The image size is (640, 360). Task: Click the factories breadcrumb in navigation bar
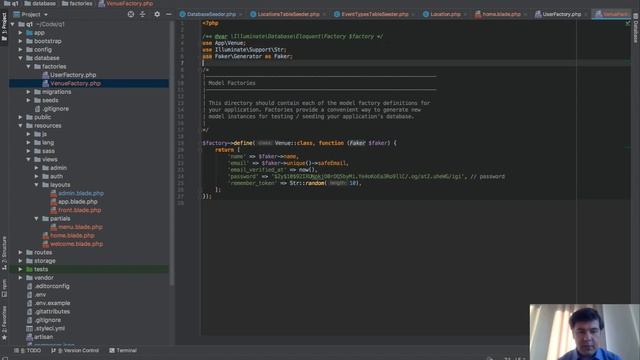click(x=77, y=4)
